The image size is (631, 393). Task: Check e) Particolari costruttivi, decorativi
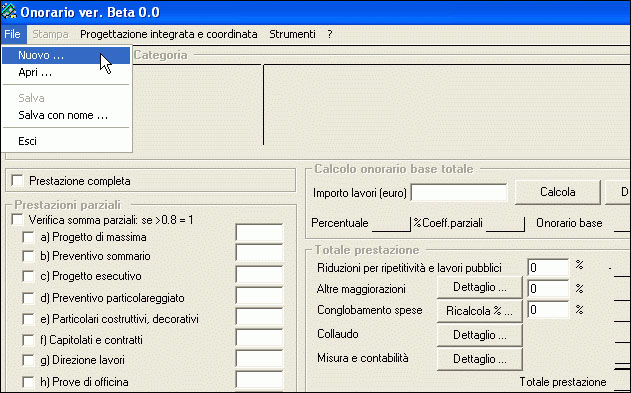click(x=28, y=319)
